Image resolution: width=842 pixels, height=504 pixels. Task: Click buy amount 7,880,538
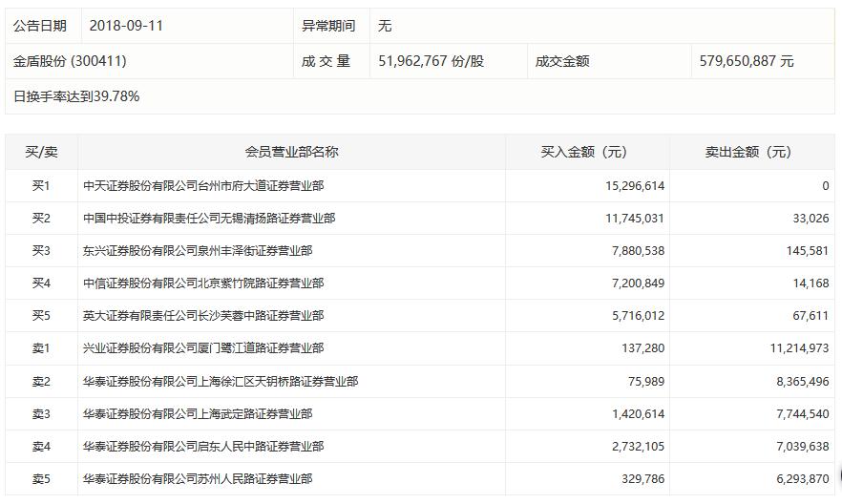638,251
